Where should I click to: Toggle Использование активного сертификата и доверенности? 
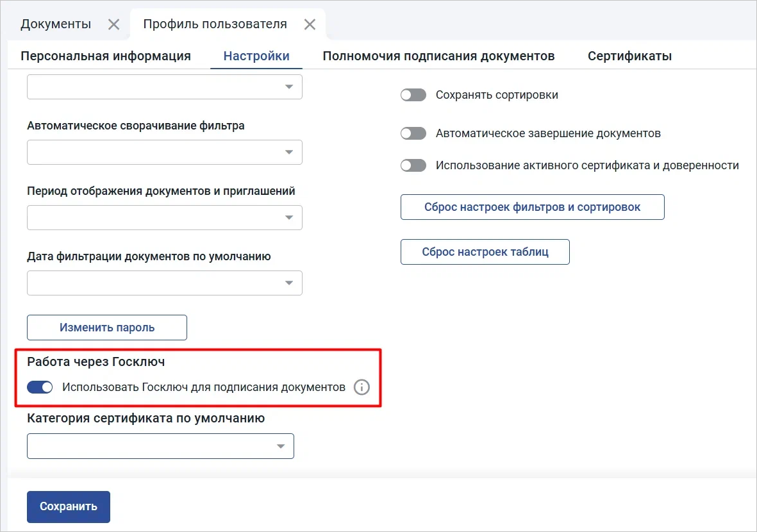pos(413,165)
